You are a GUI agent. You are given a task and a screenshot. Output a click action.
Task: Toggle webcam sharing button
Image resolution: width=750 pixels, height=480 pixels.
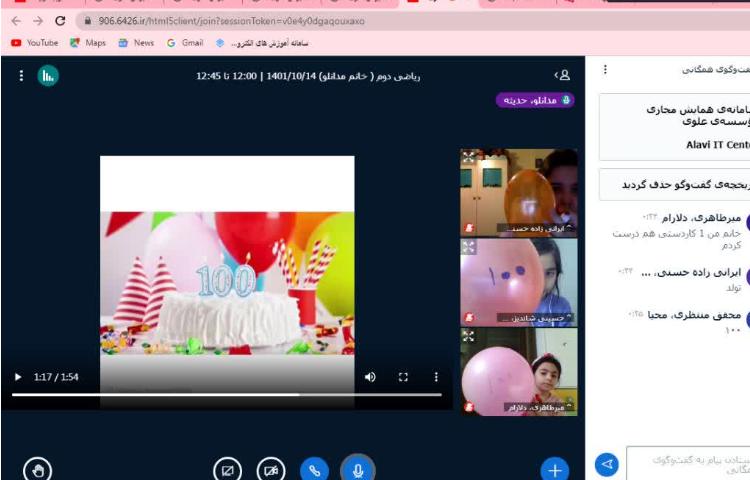270,468
